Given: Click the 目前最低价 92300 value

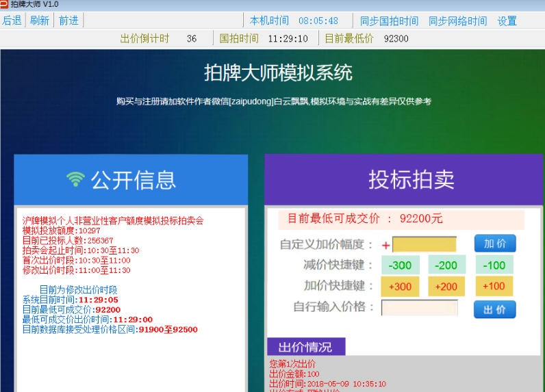Looking at the screenshot, I should coord(396,38).
